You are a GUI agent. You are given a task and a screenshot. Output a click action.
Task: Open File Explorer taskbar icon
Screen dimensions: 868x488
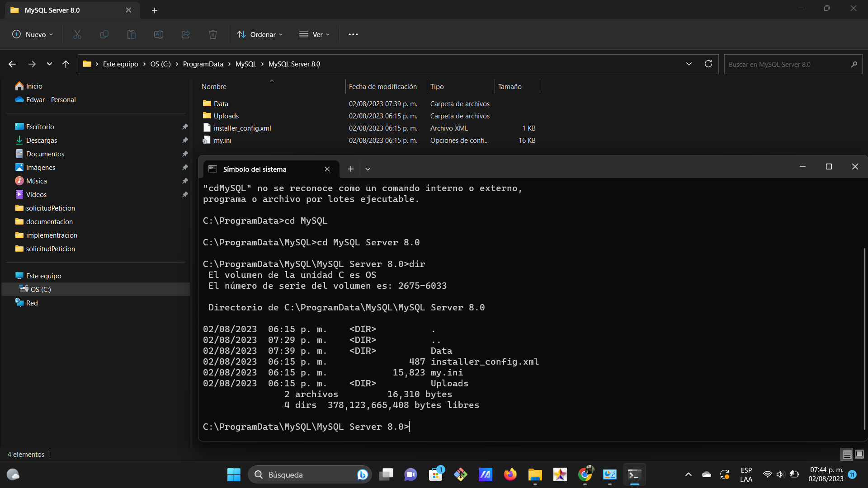pyautogui.click(x=535, y=474)
